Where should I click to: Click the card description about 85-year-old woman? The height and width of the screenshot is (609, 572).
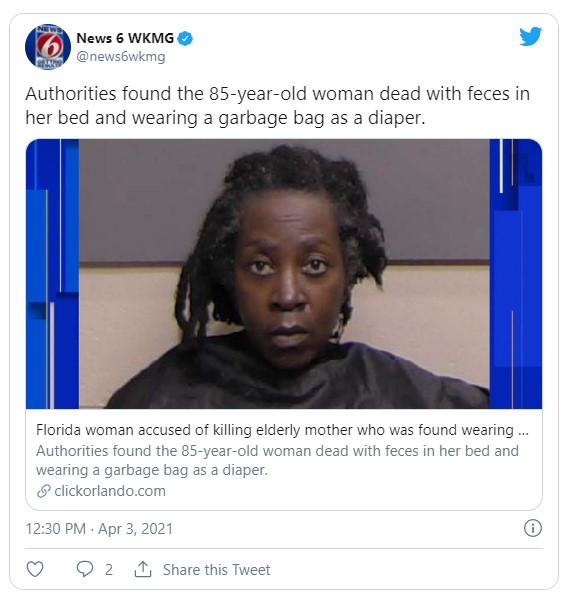(x=277, y=460)
